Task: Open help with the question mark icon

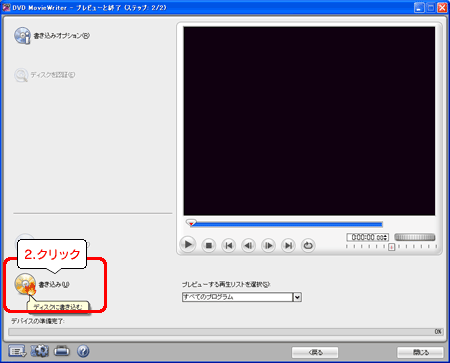Action: (x=83, y=351)
